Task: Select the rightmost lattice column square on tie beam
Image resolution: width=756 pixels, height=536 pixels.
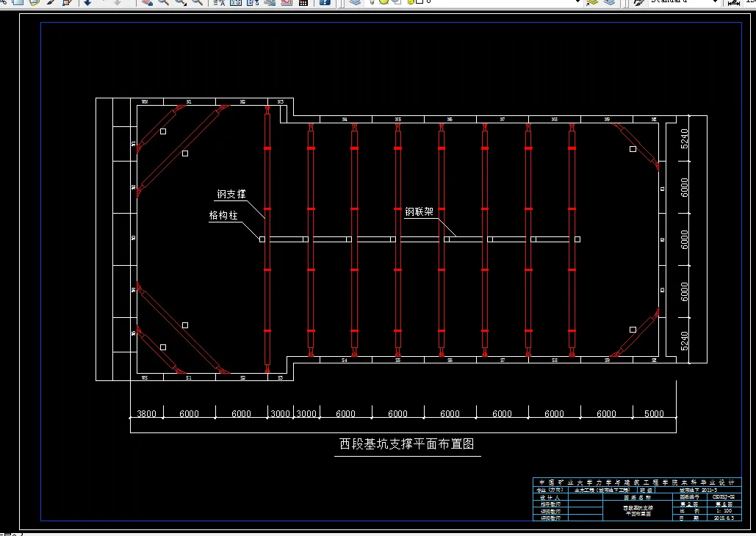Action: pyautogui.click(x=577, y=239)
